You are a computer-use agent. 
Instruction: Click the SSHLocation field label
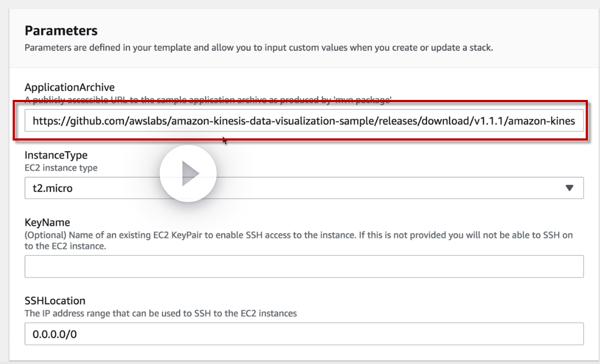coord(55,301)
